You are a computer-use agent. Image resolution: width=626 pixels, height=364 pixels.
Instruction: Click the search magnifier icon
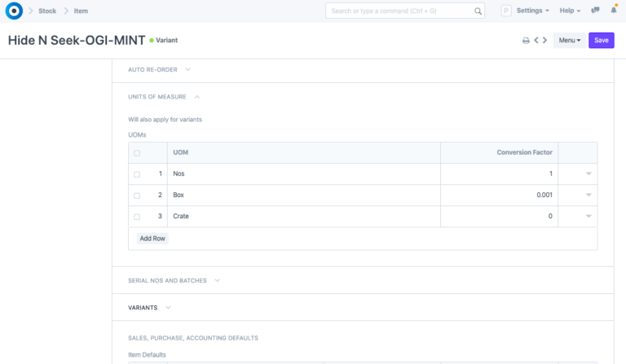[477, 11]
